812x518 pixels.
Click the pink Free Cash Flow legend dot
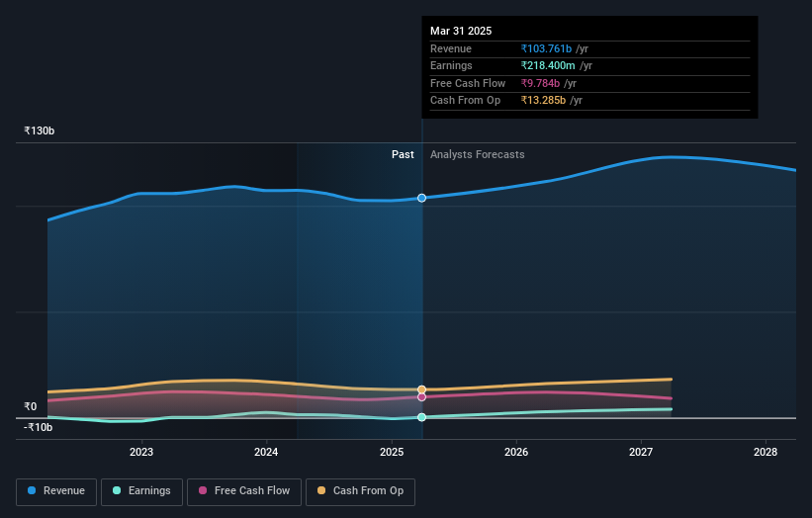203,490
